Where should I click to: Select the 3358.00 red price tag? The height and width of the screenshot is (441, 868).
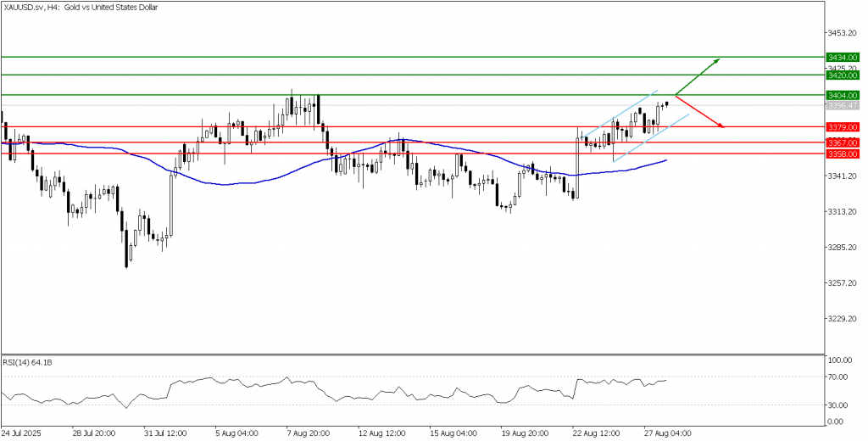click(843, 154)
